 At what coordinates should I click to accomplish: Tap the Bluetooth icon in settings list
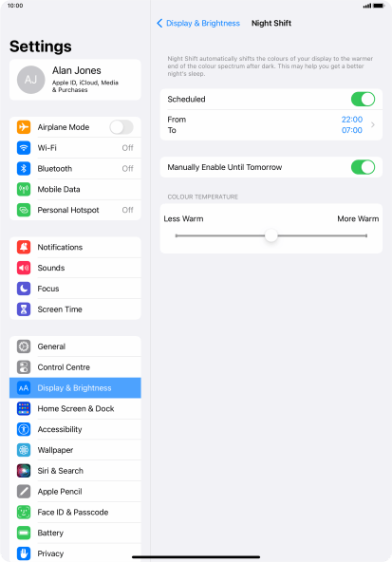click(24, 168)
